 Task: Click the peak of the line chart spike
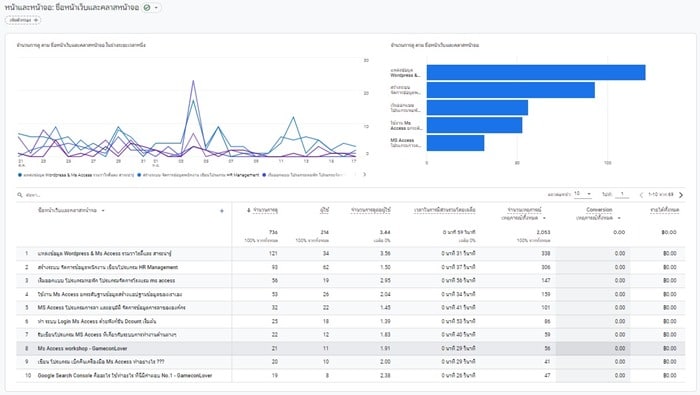pyautogui.click(x=193, y=81)
